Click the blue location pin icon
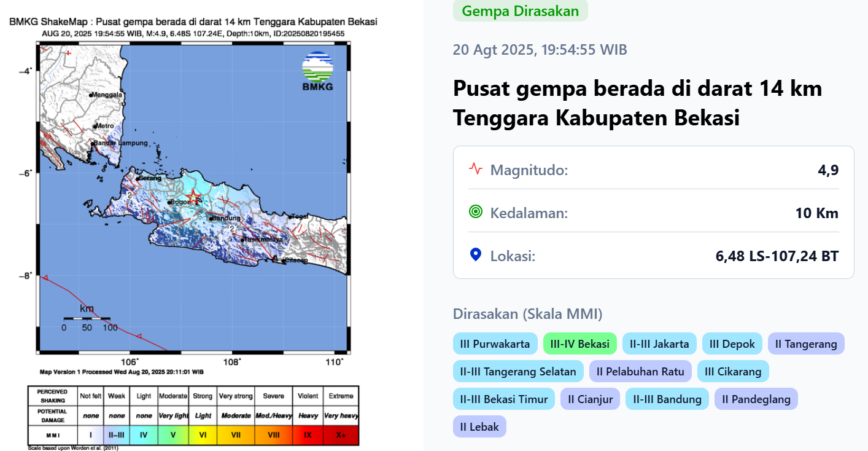The height and width of the screenshot is (451, 868). point(475,254)
